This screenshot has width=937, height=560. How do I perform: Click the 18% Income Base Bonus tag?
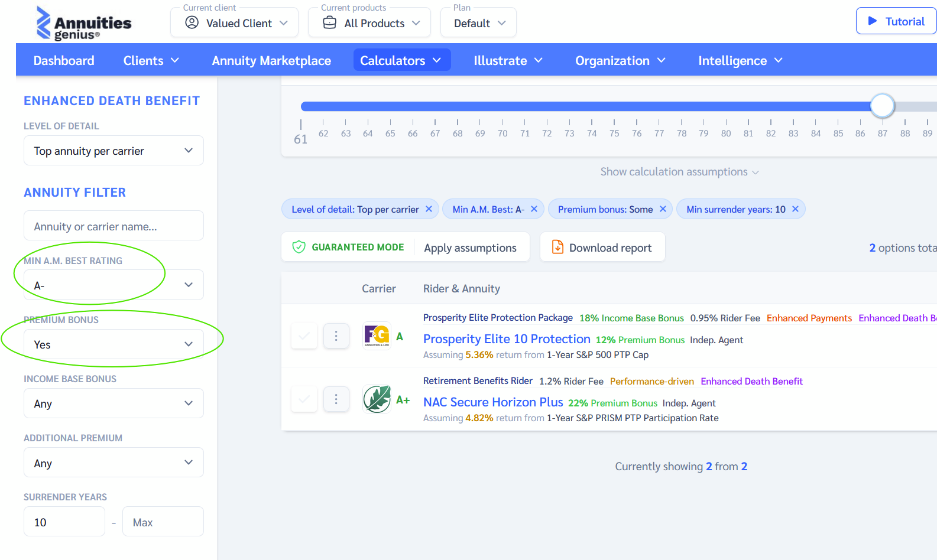(631, 318)
